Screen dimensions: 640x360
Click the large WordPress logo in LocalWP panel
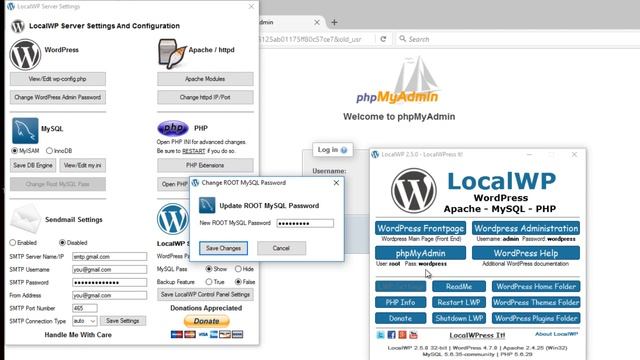[x=414, y=191]
